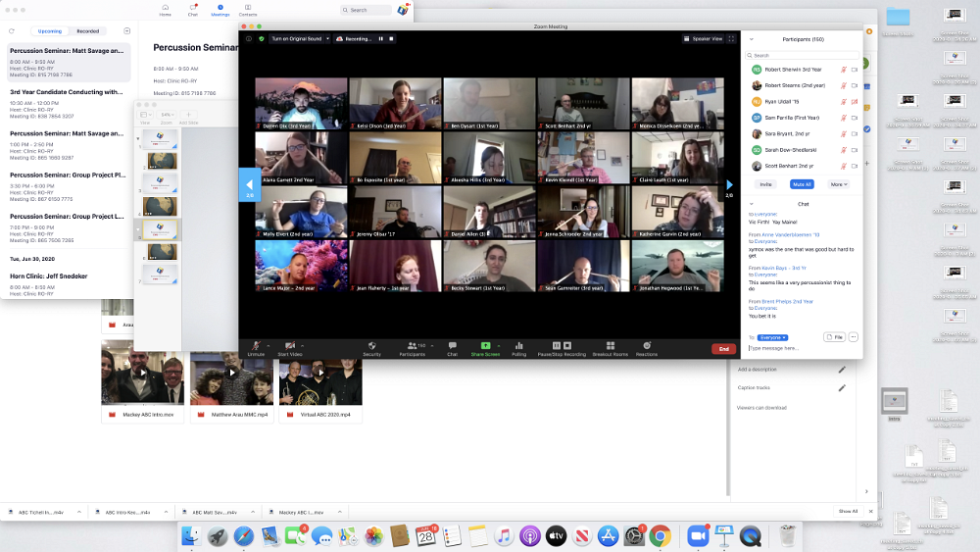Open the Everyone recipient dropdown in chat
Viewport: 980px width, 552px height.
point(772,337)
